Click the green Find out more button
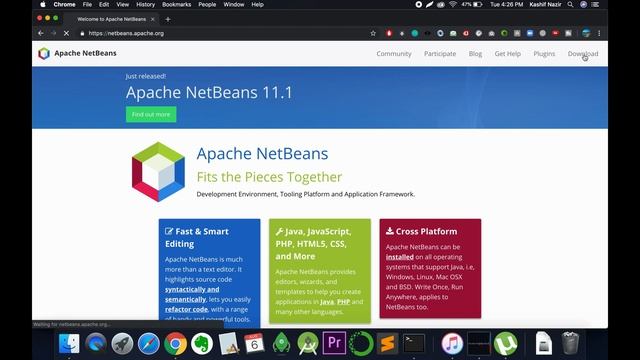Viewport: 640px width, 360px height. click(x=151, y=114)
